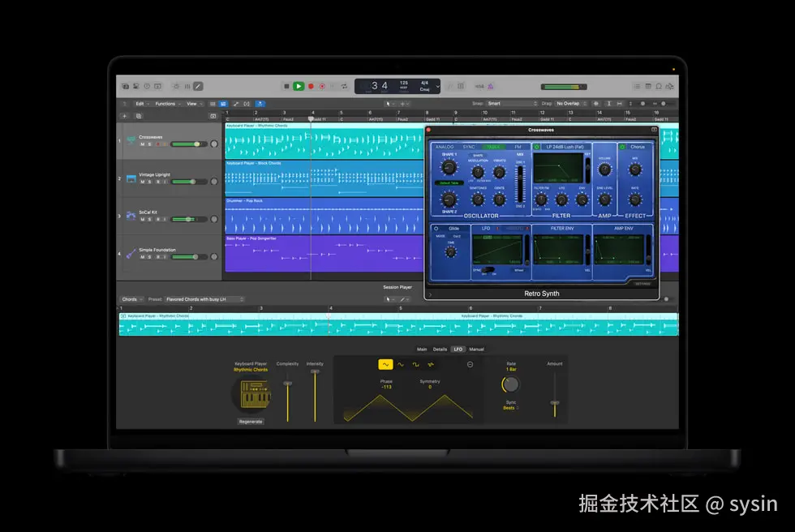This screenshot has height=532, width=795.
Task: Open the LP 24dB Lush filter type menu
Action: (x=566, y=147)
